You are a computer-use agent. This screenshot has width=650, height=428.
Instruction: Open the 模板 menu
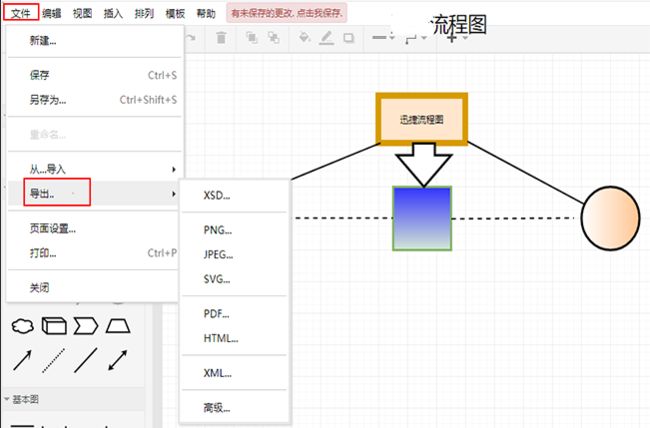click(x=175, y=13)
